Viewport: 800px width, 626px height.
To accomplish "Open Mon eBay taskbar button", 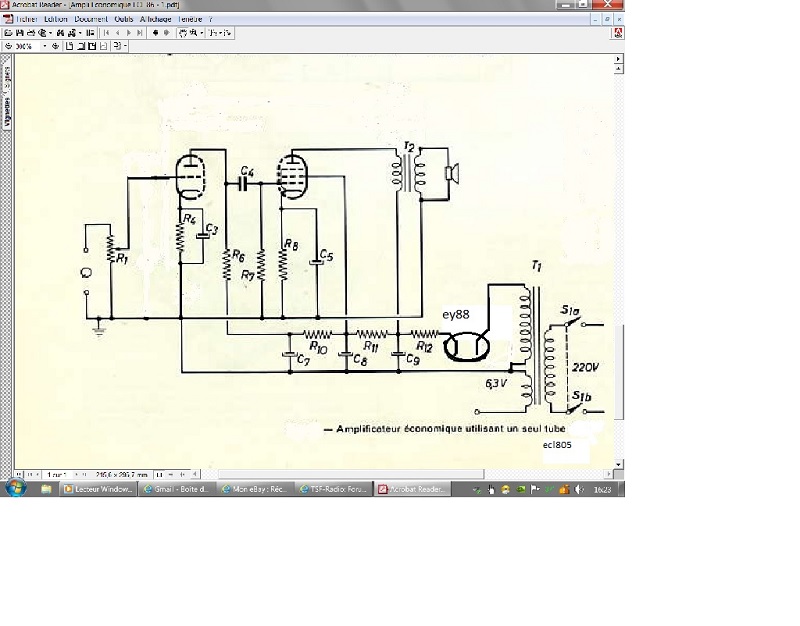I will pos(255,489).
